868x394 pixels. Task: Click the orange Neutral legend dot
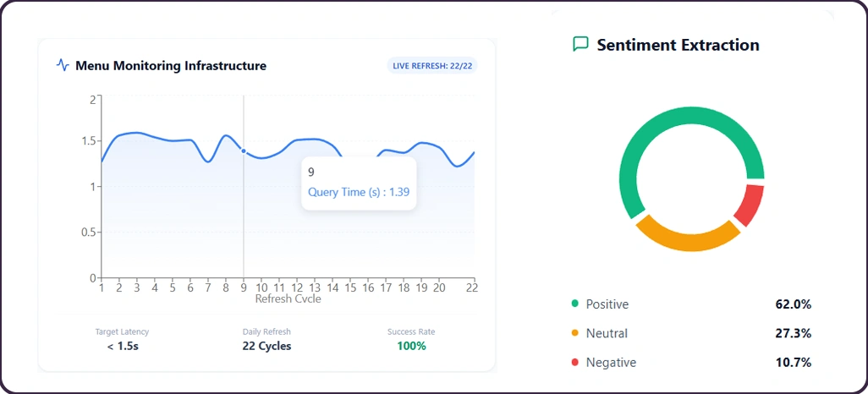pos(575,333)
